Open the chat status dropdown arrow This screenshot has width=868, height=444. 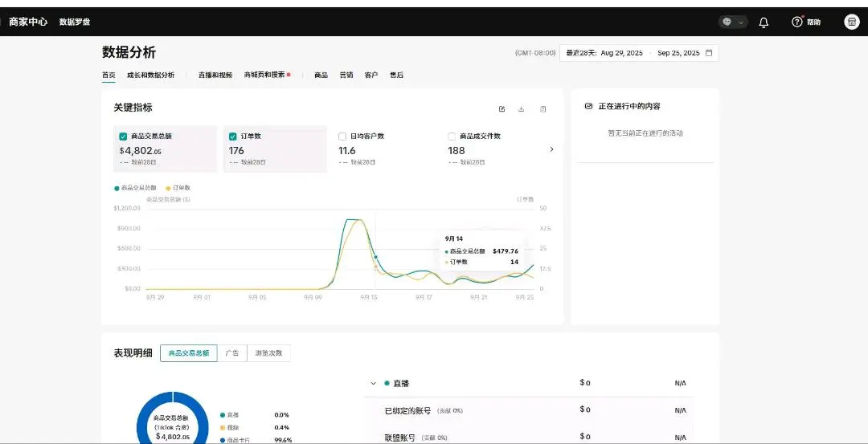click(x=741, y=22)
